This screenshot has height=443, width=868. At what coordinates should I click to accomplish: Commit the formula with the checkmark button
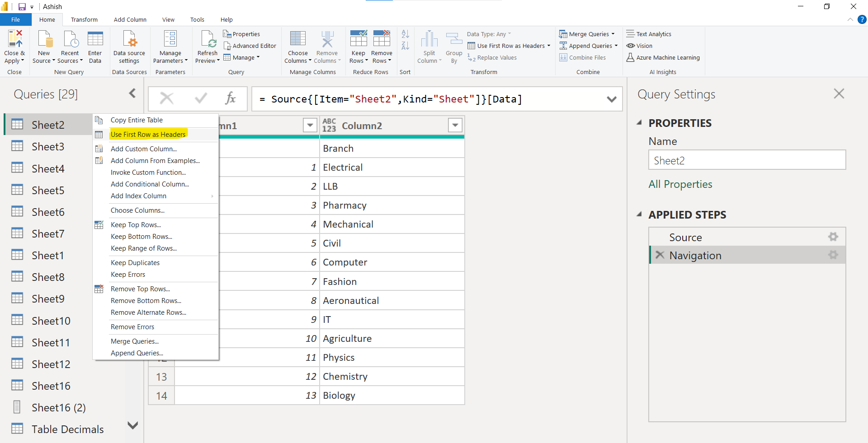point(201,98)
